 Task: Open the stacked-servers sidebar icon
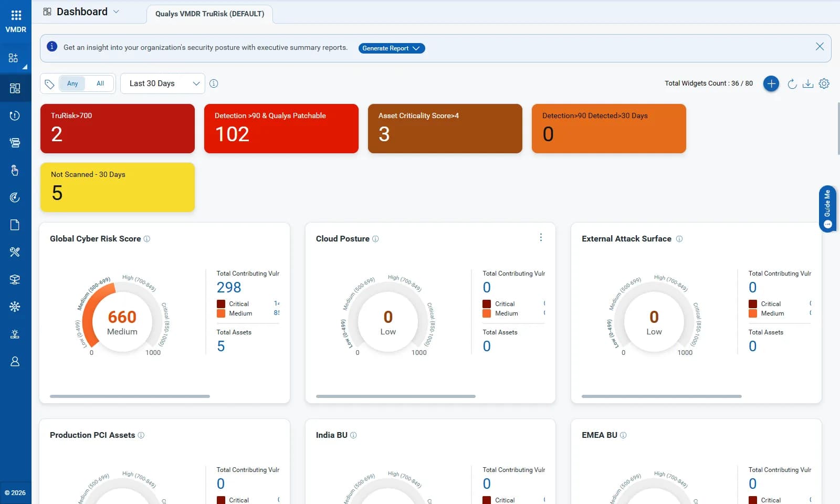pos(15,143)
